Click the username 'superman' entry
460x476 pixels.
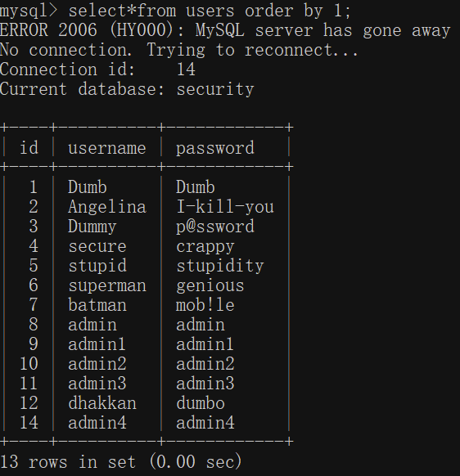pyautogui.click(x=107, y=286)
